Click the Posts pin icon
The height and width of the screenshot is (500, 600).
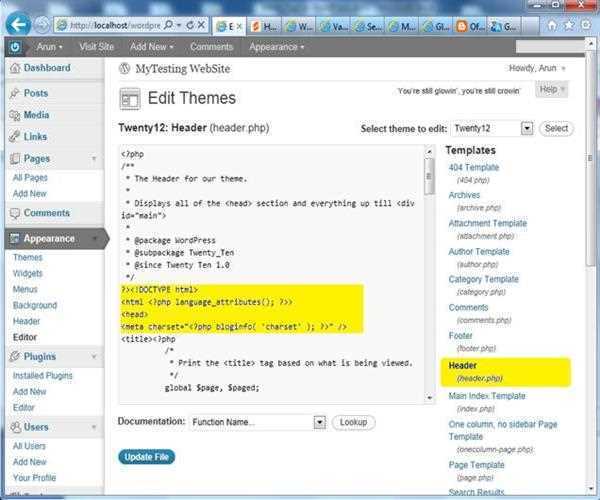[13, 93]
